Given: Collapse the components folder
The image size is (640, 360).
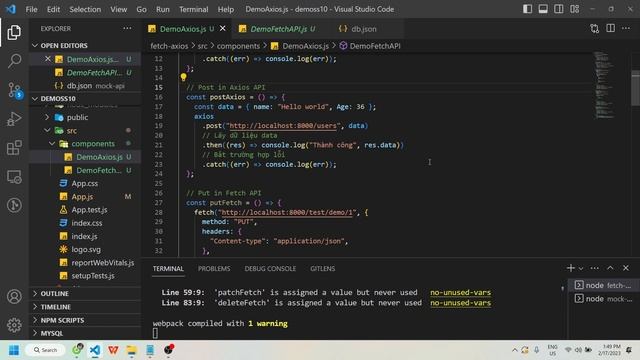Looking at the screenshot, I should click(52, 144).
